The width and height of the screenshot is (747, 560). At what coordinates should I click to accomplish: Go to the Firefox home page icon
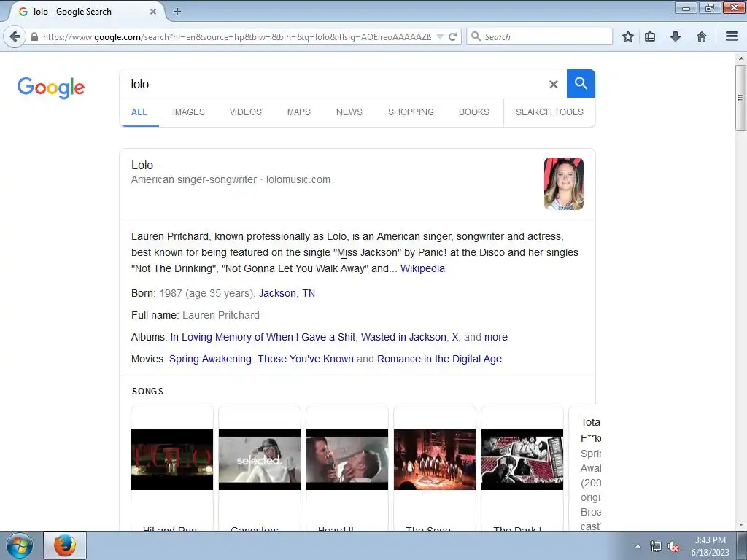[x=701, y=36]
